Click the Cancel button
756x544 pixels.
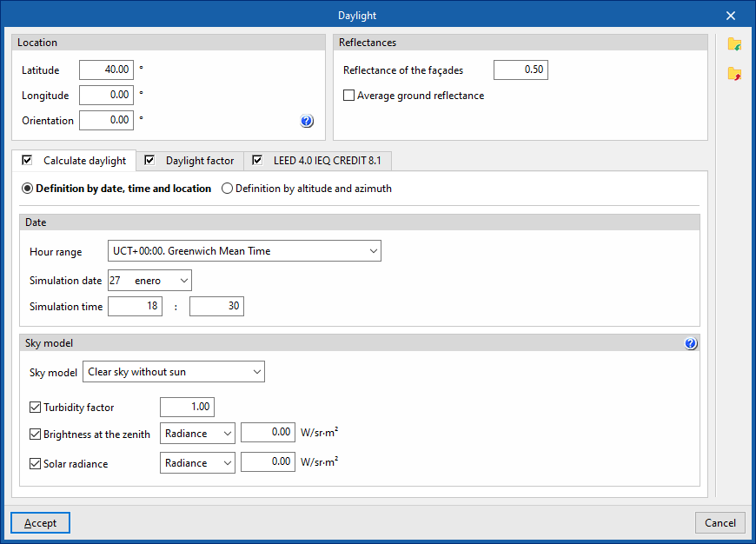click(x=720, y=523)
